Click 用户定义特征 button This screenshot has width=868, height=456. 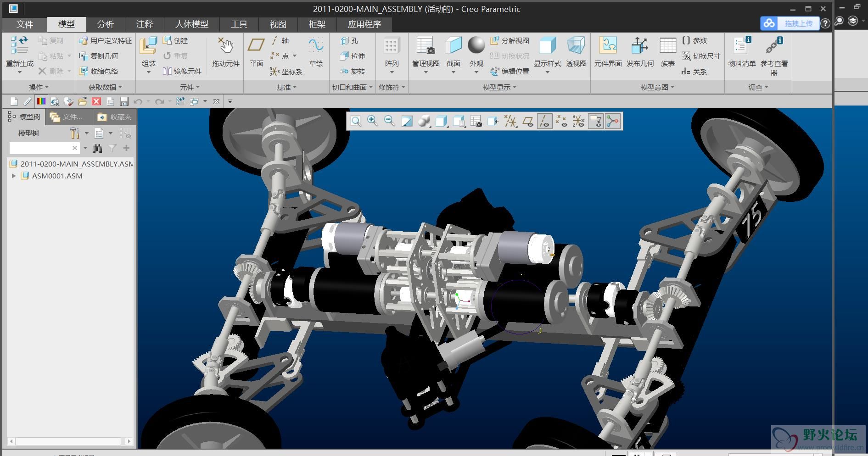tap(105, 41)
